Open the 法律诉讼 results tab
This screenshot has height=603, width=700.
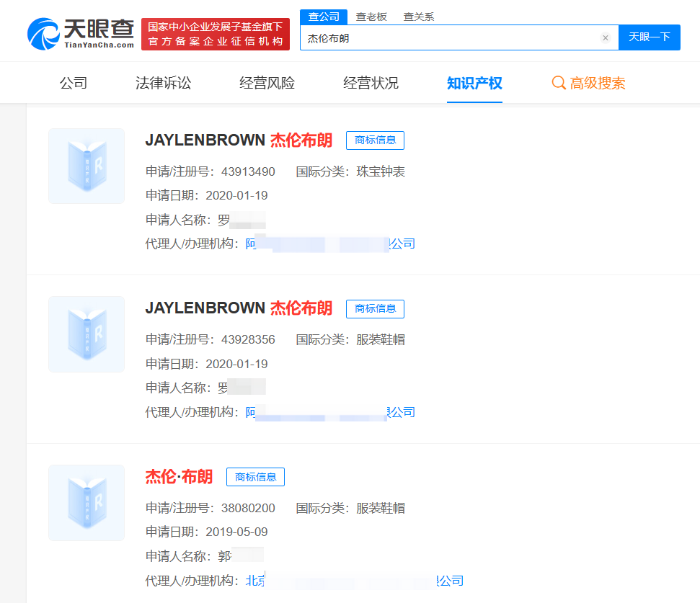(164, 83)
